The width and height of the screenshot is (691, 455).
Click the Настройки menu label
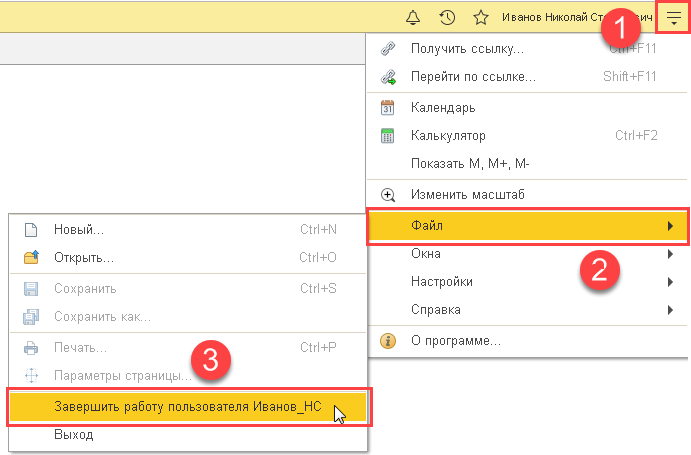click(x=442, y=282)
